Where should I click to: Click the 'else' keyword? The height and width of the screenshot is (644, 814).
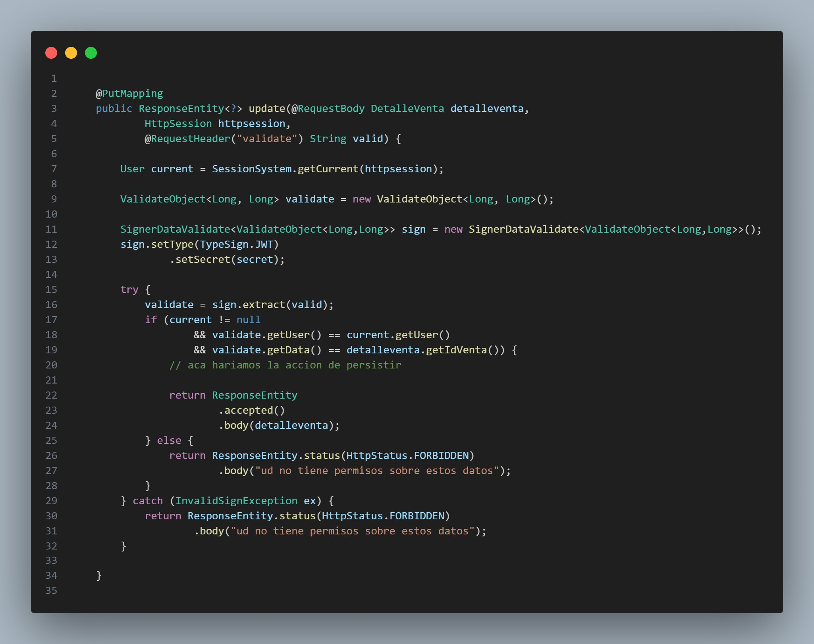(169, 441)
